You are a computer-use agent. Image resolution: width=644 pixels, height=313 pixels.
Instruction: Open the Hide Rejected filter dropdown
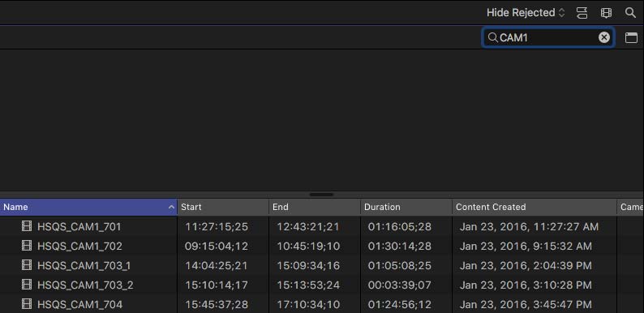pyautogui.click(x=526, y=13)
